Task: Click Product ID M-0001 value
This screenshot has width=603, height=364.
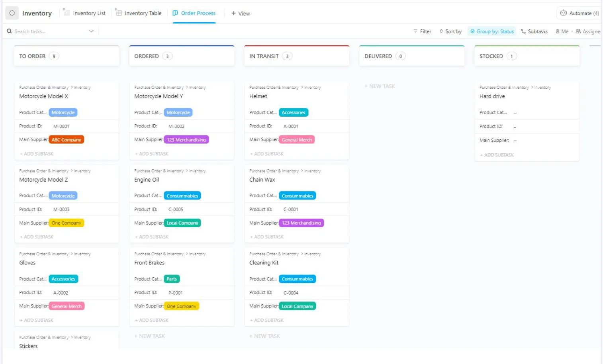Action: click(61, 126)
